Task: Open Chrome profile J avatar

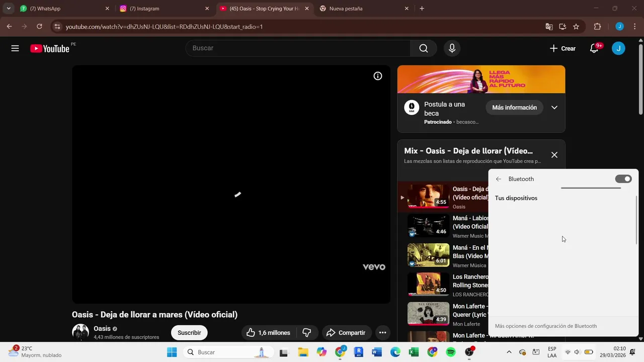Action: click(619, 26)
